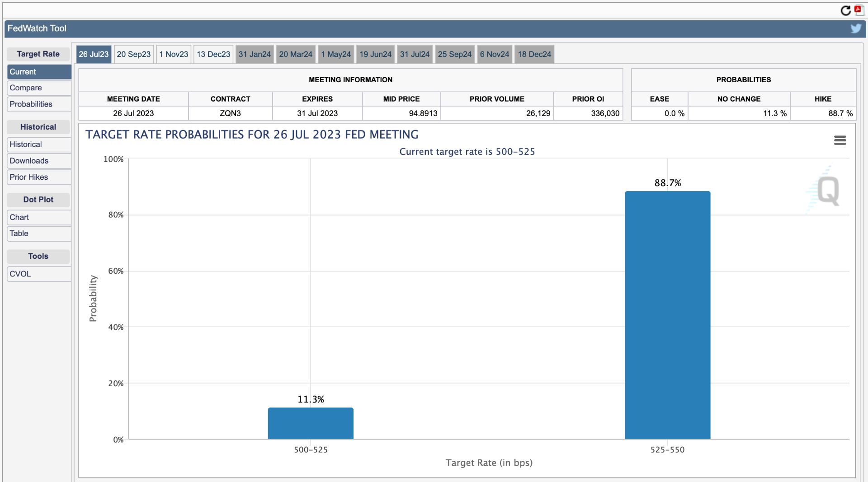Click the ZQN3 contract cell
868x482 pixels.
[230, 113]
